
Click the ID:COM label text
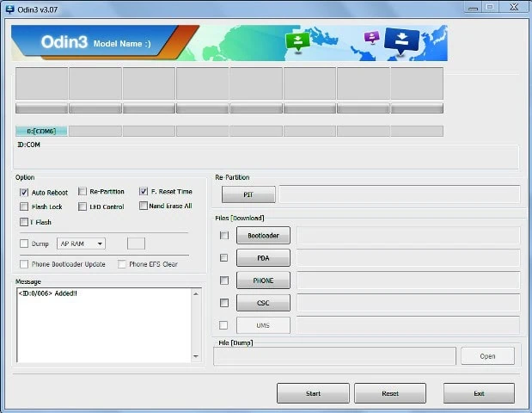tap(29, 145)
